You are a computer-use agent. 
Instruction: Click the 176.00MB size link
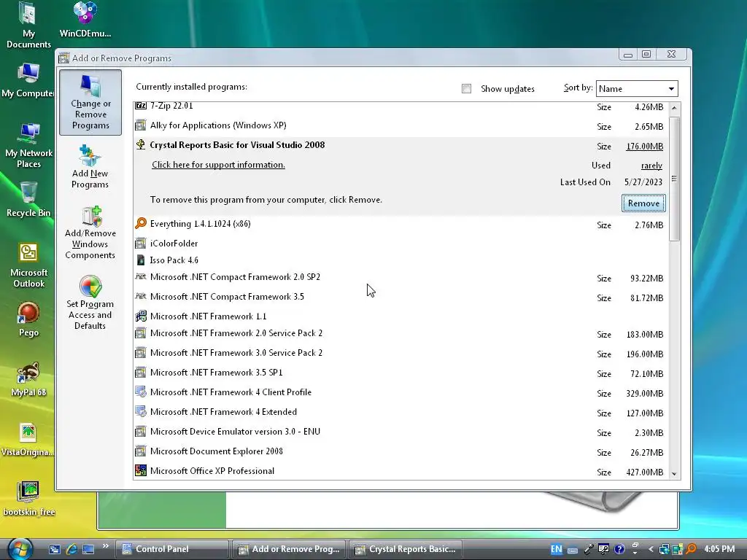coord(644,146)
